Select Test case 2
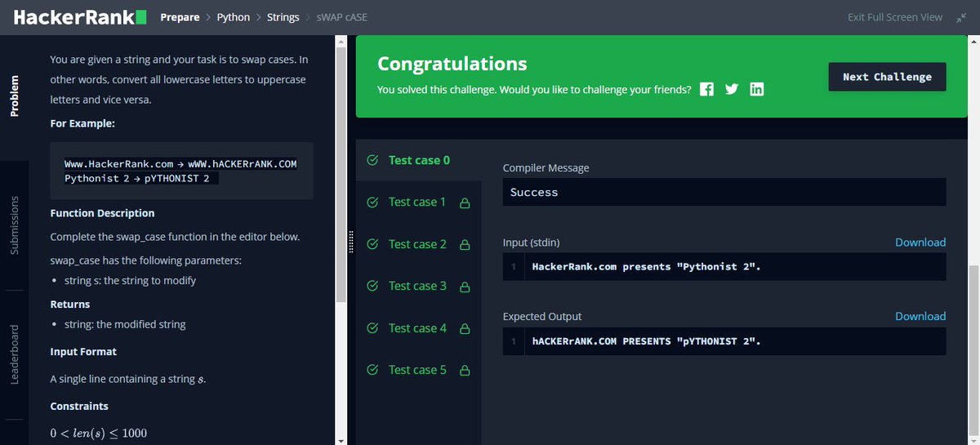This screenshot has height=445, width=980. click(x=417, y=244)
